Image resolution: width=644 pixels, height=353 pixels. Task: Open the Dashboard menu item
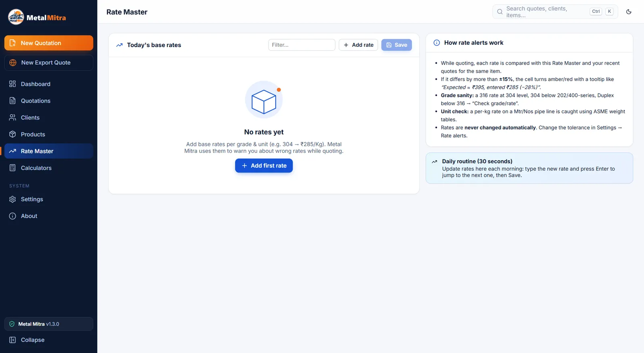click(x=49, y=84)
